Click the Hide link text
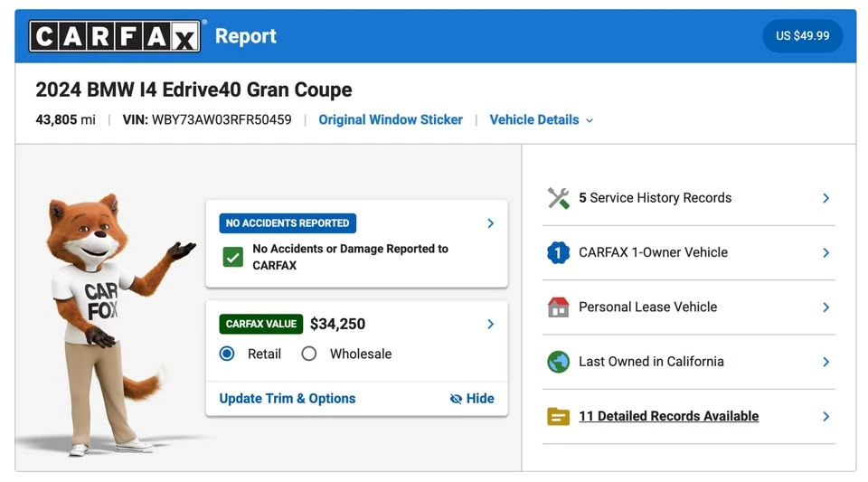The image size is (868, 482). tap(480, 399)
